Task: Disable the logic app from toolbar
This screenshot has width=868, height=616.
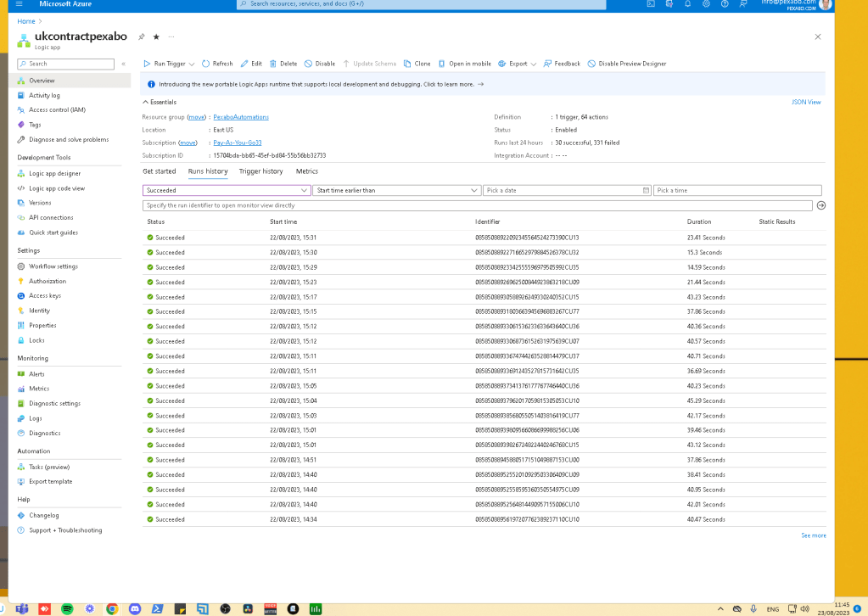Action: [320, 64]
